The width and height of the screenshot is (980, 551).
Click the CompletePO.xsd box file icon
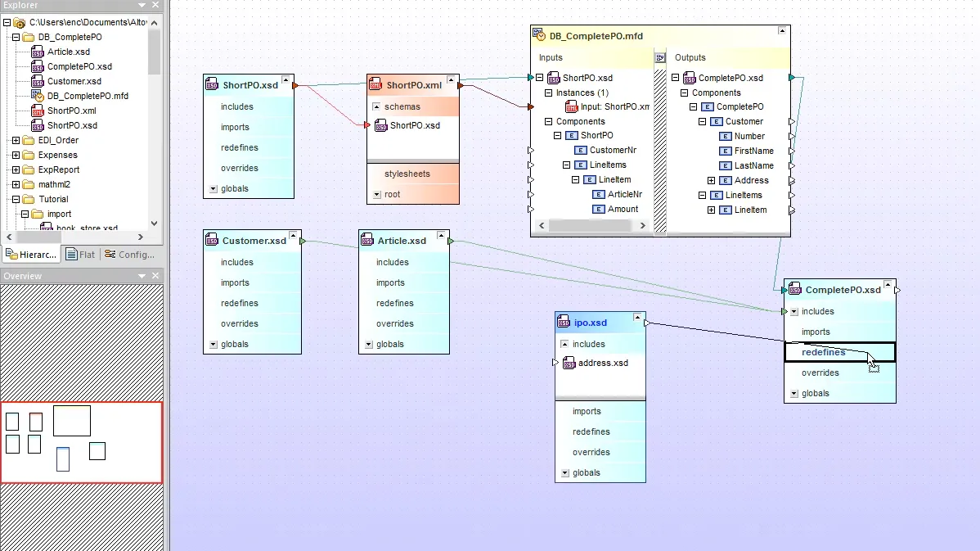(795, 290)
